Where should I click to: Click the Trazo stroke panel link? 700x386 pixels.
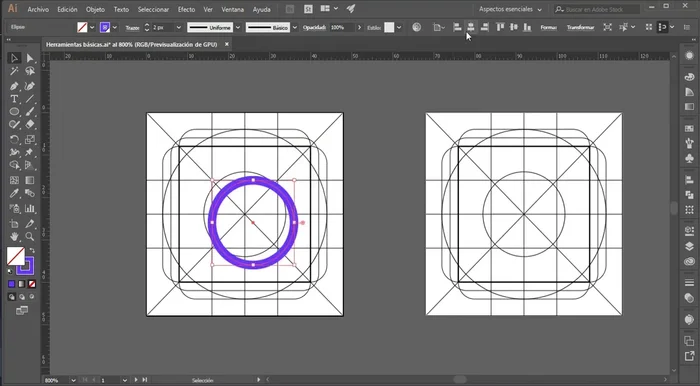click(x=132, y=28)
